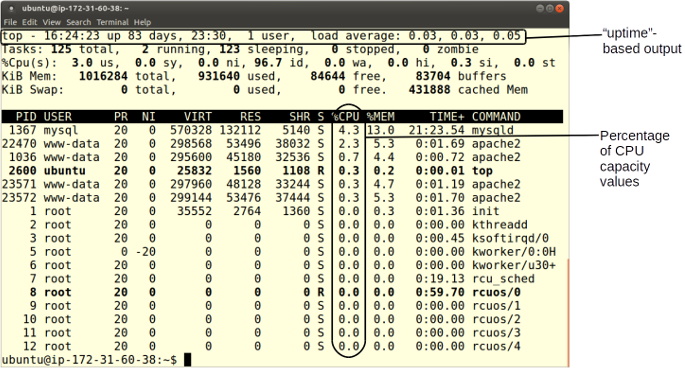The height and width of the screenshot is (370, 685).
Task: Click the USER column header
Action: (58, 117)
